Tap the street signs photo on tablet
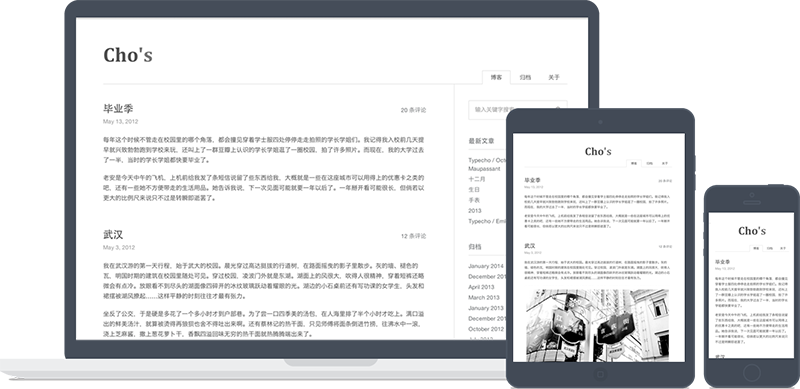800x389 pixels. [597, 325]
